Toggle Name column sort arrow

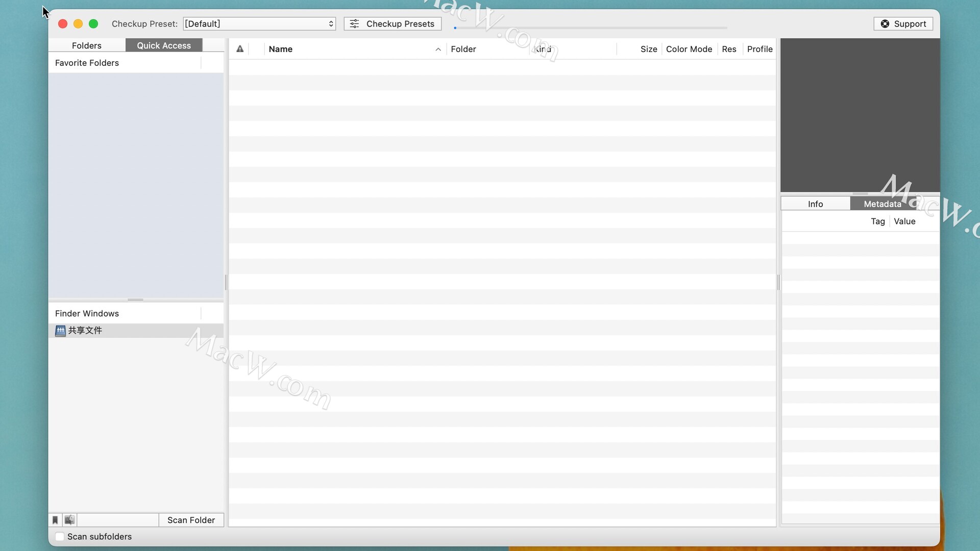pos(438,49)
